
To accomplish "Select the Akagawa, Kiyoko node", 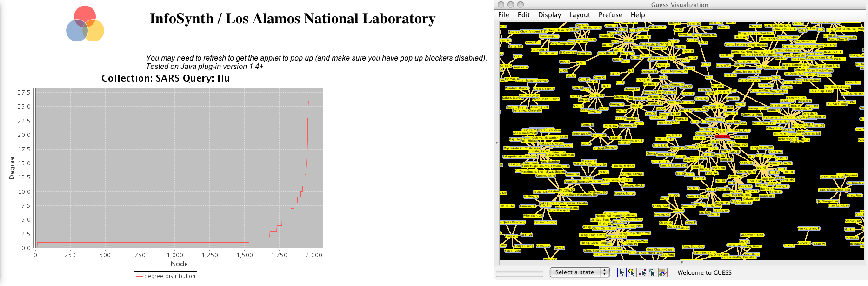I will tap(525, 133).
